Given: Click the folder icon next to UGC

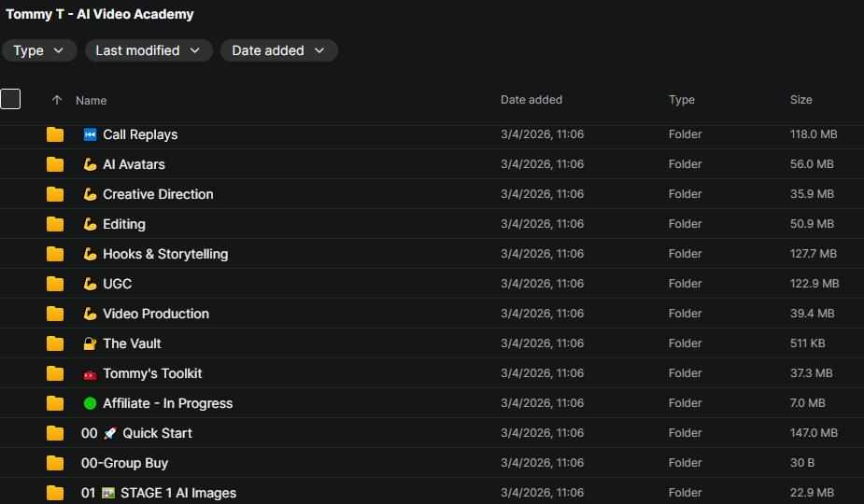Looking at the screenshot, I should pyautogui.click(x=55, y=284).
